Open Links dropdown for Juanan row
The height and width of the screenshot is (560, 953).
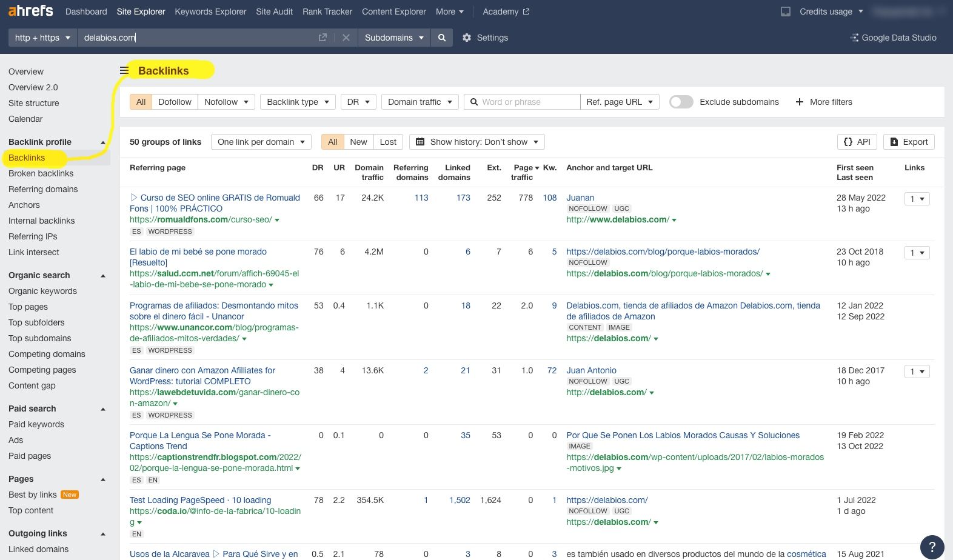pyautogui.click(x=917, y=199)
